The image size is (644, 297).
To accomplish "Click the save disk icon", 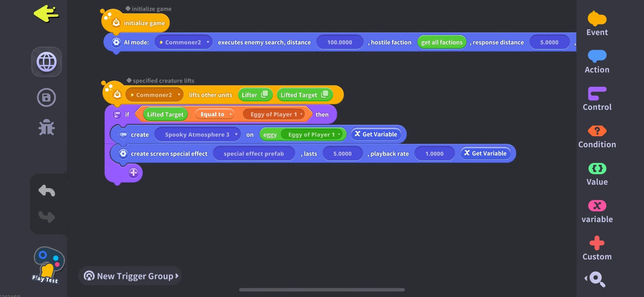I will (47, 97).
